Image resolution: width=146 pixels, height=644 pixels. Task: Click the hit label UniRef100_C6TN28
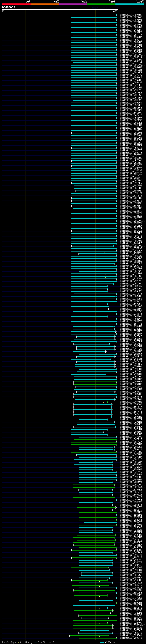pyautogui.click(x=131, y=271)
